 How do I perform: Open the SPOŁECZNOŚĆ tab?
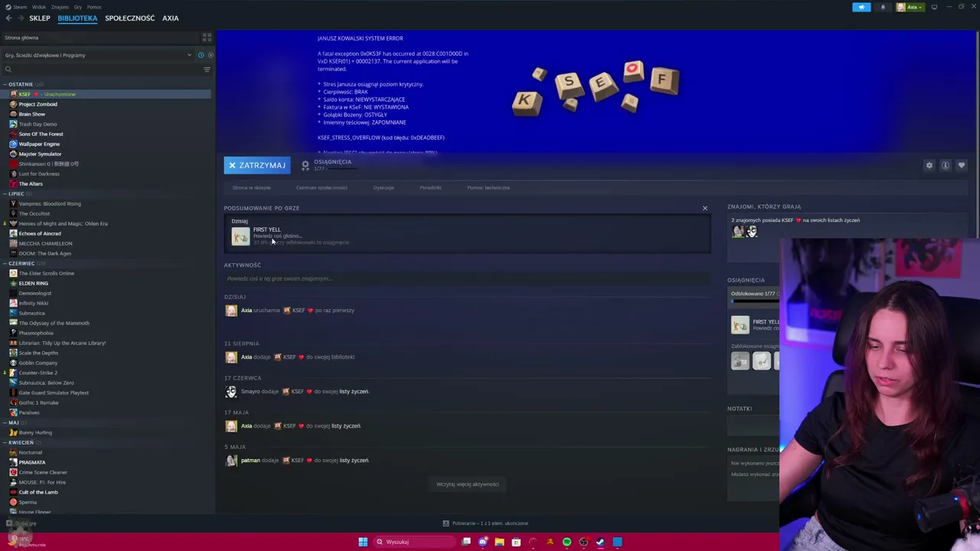[x=129, y=18]
